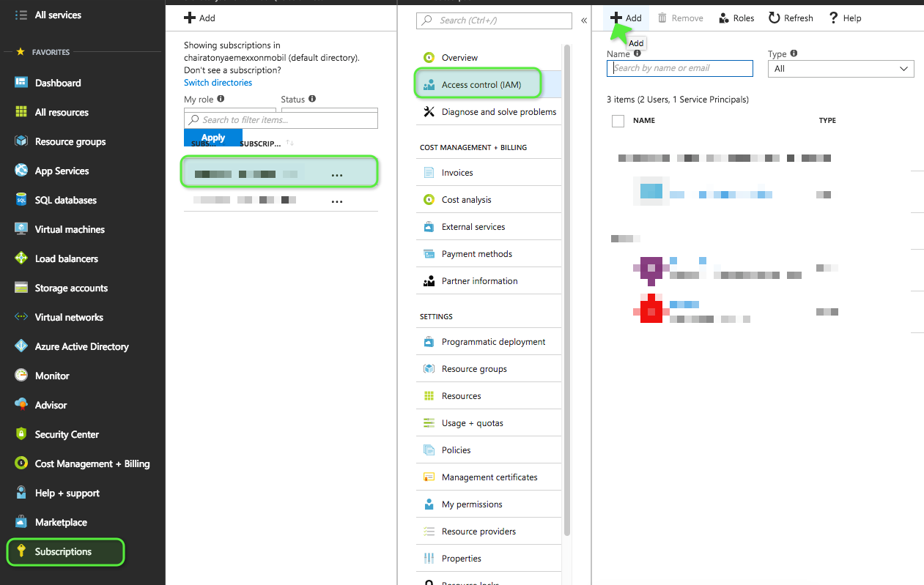Click Virtual machines monitor icon
The width and height of the screenshot is (924, 585).
pos(21,229)
